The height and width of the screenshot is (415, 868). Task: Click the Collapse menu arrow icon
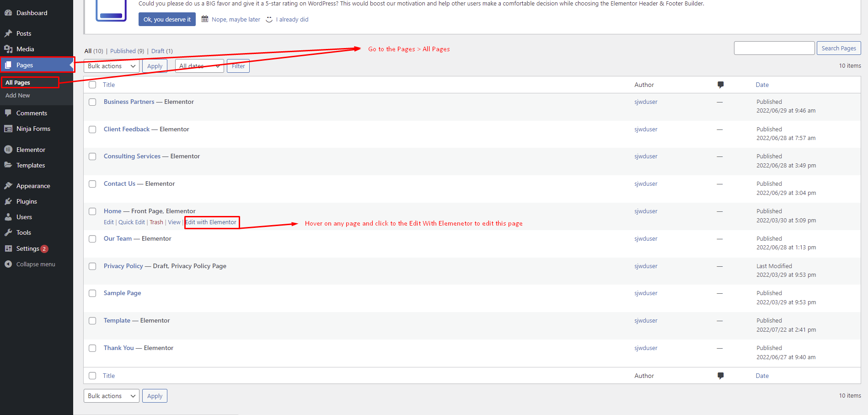pos(8,264)
